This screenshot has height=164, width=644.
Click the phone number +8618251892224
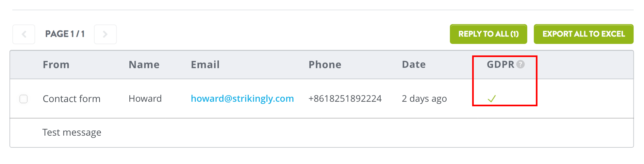coord(345,98)
